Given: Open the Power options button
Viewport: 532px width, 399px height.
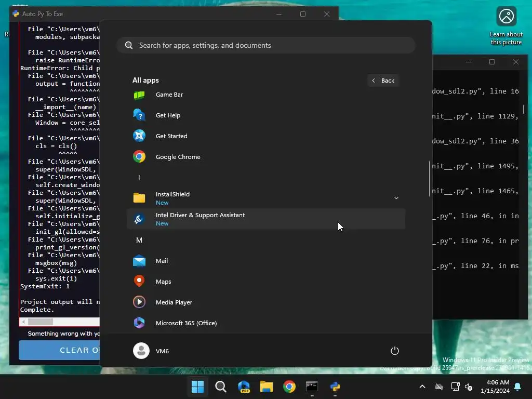Looking at the screenshot, I should (x=395, y=351).
